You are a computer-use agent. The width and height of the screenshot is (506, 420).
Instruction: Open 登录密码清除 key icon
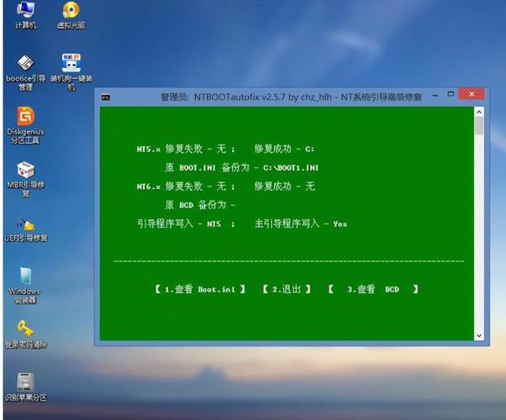(25, 334)
